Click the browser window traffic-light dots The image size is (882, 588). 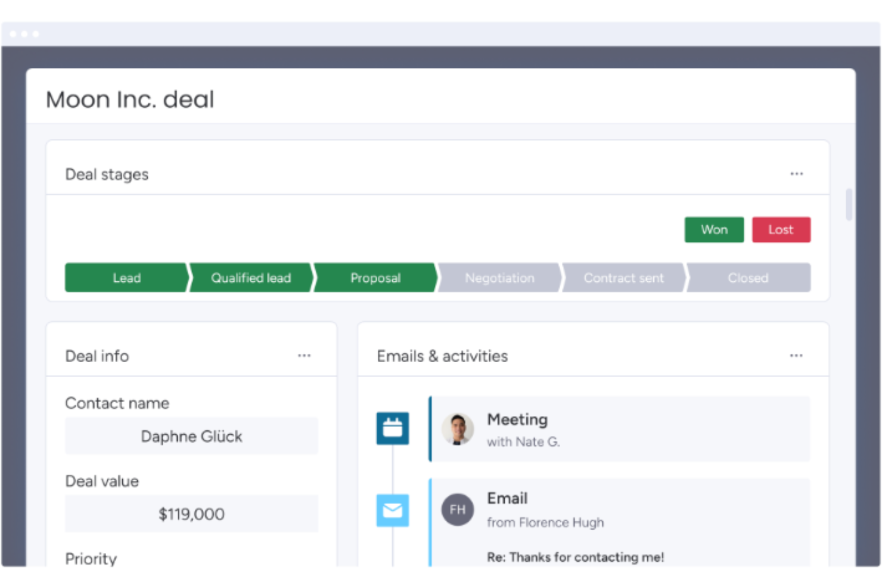point(24,34)
